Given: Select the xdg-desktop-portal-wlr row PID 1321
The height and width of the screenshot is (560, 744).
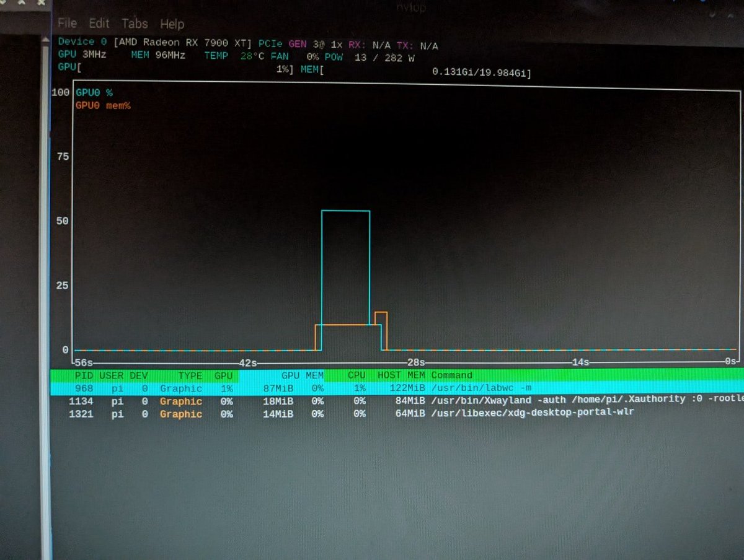Looking at the screenshot, I should coord(397,413).
